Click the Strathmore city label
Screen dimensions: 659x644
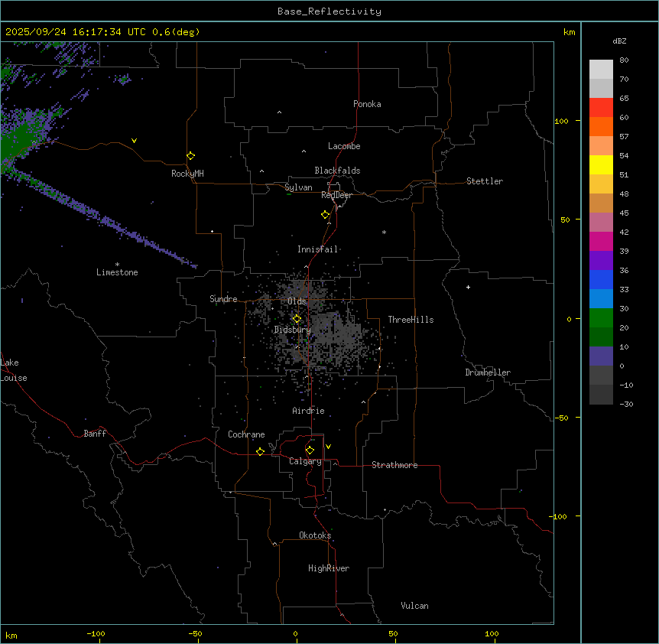pos(394,465)
